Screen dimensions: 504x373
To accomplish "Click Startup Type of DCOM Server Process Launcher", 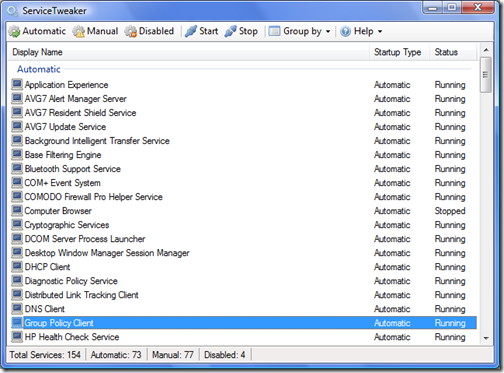I will 392,239.
